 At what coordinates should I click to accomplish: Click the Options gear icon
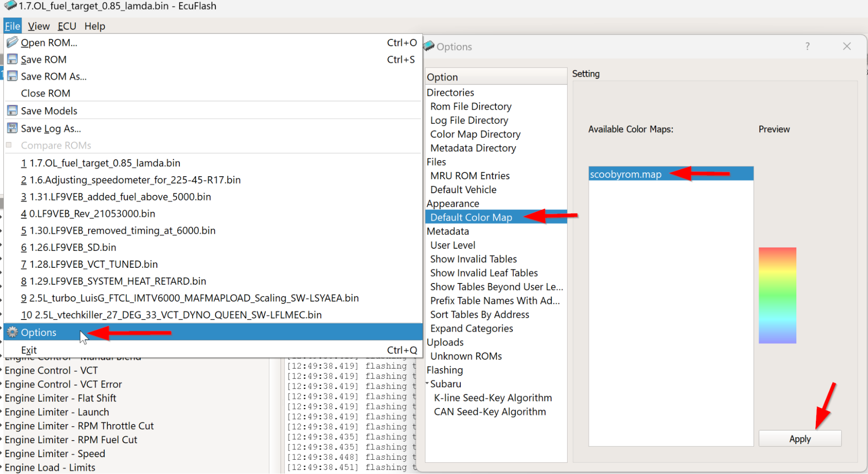pyautogui.click(x=12, y=332)
